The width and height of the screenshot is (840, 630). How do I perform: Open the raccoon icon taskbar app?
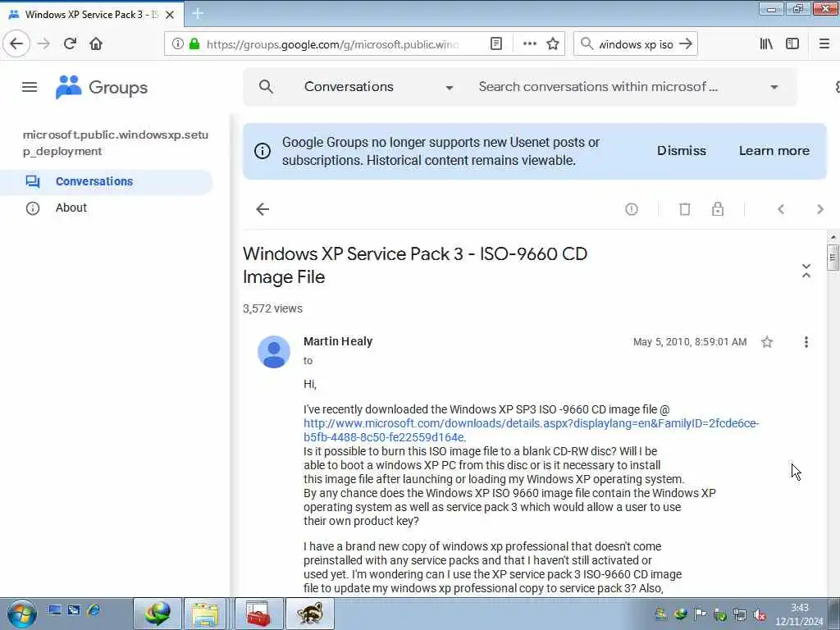[x=309, y=614]
